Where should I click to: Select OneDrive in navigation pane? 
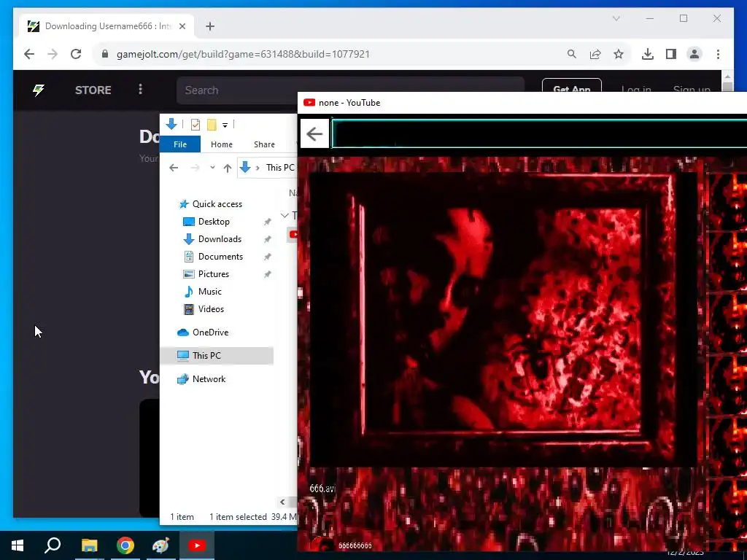click(210, 332)
